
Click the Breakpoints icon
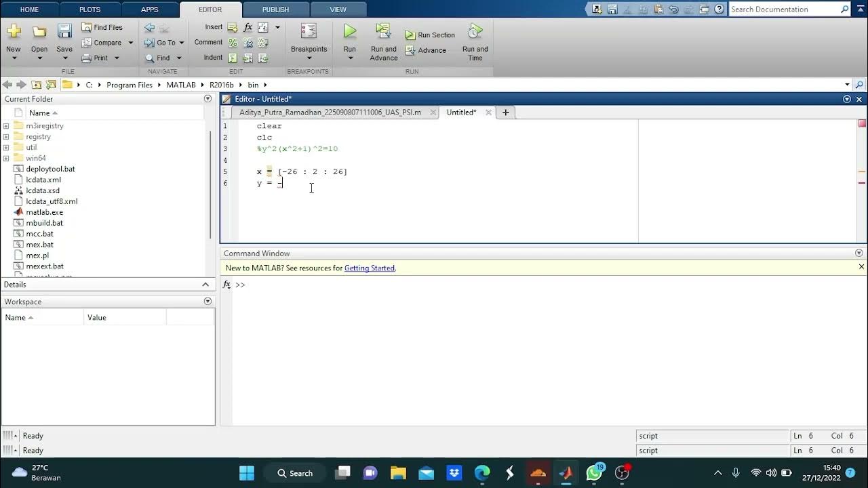309,31
